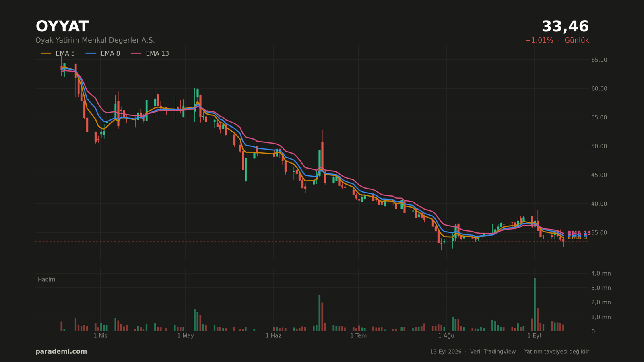Viewport: 644px width, 362px height.
Task: Click the 2,0 mn volume axis label
Action: (601, 302)
